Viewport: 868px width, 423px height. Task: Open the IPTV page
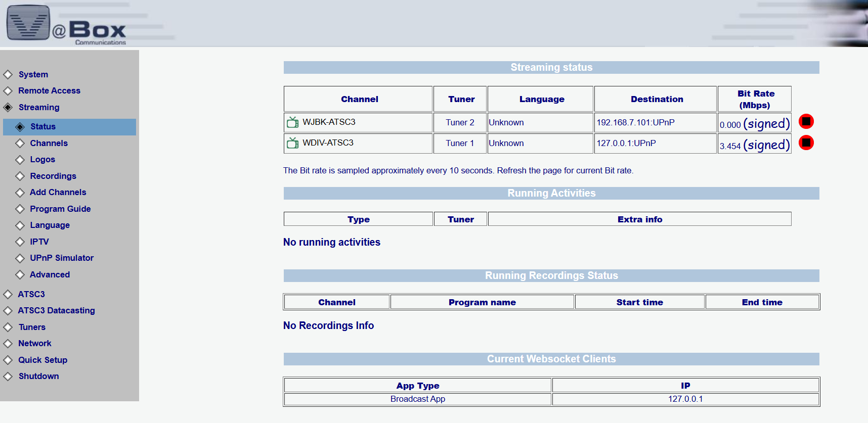pos(39,242)
